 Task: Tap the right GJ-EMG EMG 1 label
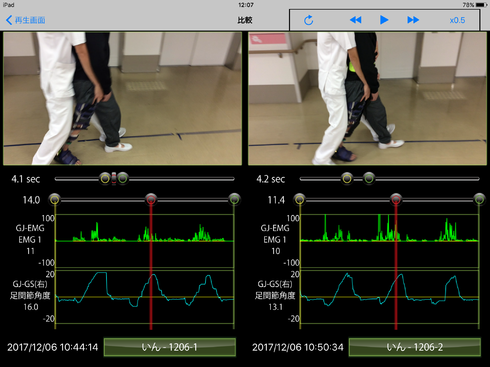point(275,234)
